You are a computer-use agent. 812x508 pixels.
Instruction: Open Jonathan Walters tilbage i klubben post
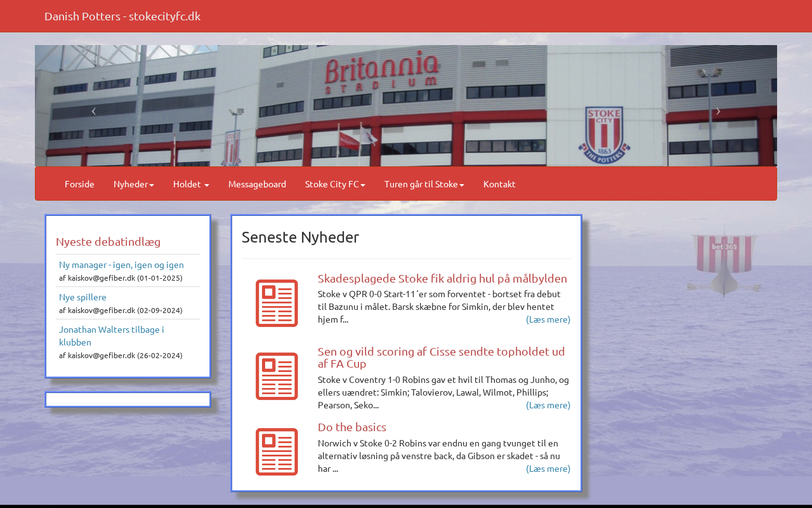[112, 336]
